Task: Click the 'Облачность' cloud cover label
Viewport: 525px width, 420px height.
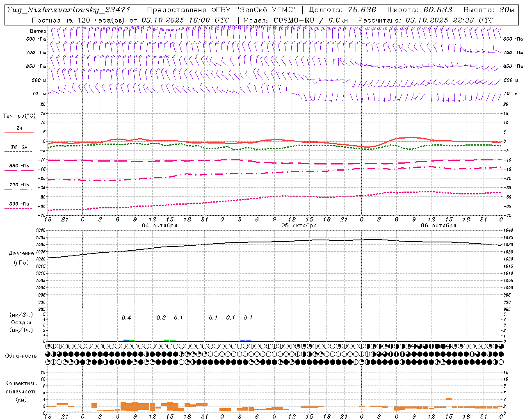Action: tap(21, 356)
